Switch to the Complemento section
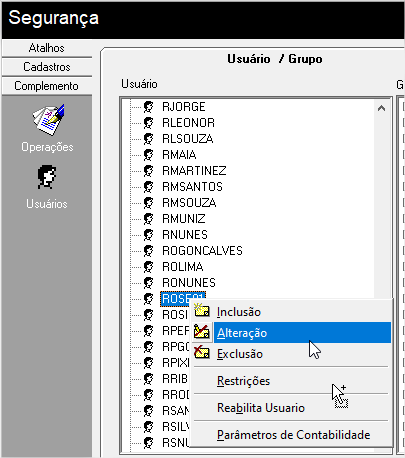This screenshot has width=405, height=458. 47,86
